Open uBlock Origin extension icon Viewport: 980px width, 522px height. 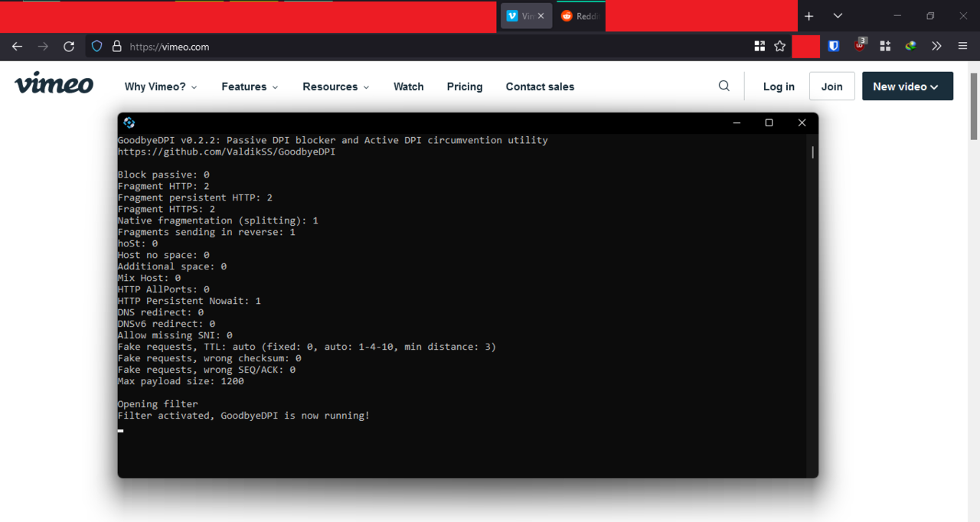pyautogui.click(x=860, y=46)
